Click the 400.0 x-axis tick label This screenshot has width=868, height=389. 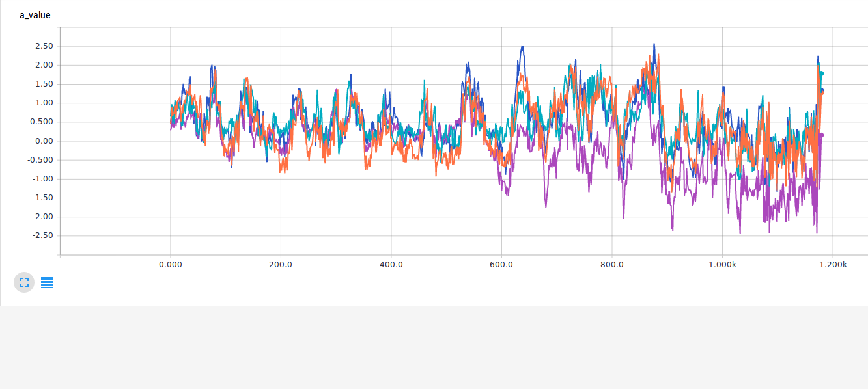pos(391,265)
